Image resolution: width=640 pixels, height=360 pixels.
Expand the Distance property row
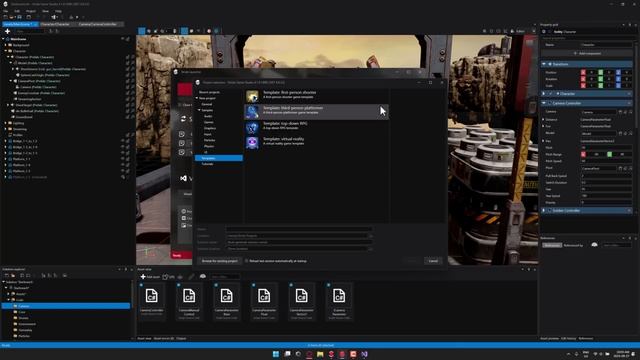(543, 120)
